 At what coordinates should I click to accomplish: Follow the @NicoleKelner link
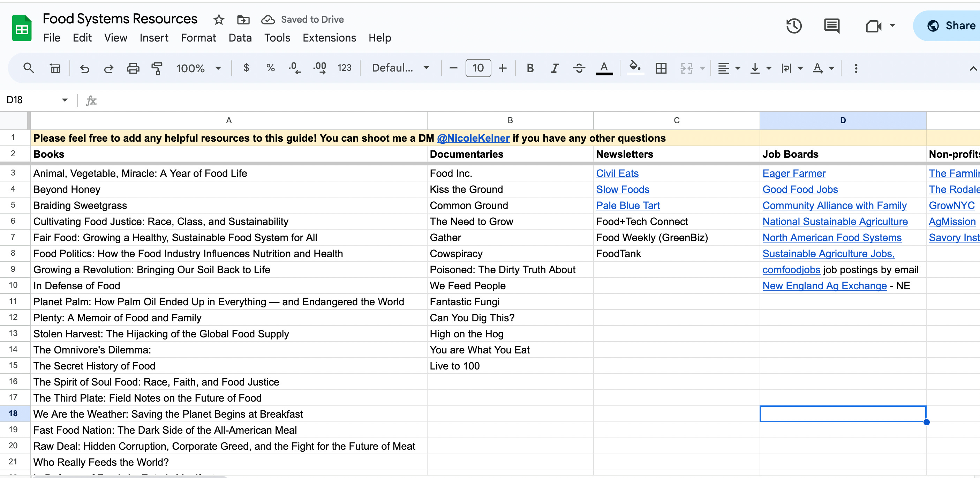click(473, 138)
